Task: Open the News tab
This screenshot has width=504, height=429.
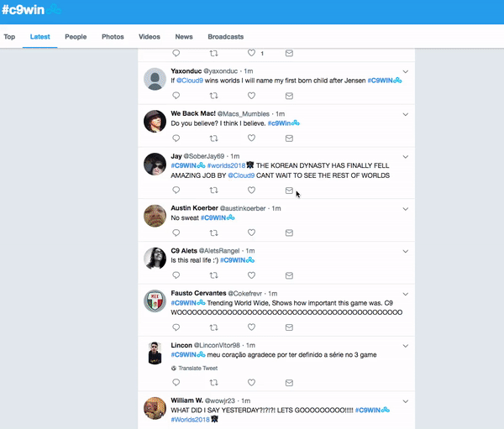Action: (184, 37)
